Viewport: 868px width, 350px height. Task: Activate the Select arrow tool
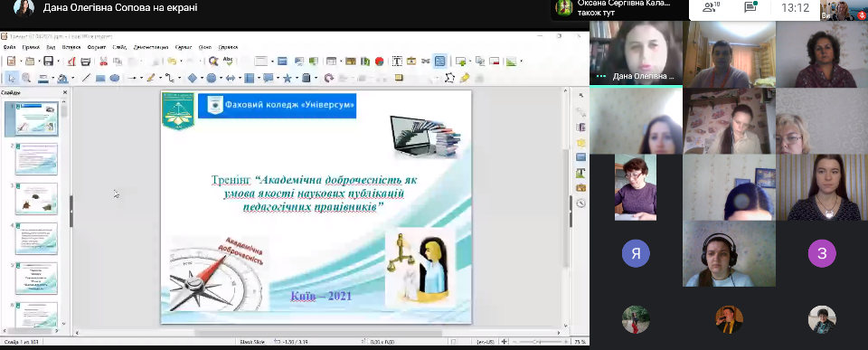point(12,78)
